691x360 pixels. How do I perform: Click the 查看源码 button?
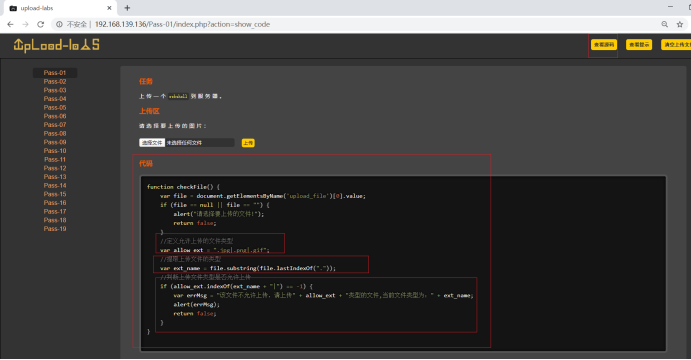604,45
